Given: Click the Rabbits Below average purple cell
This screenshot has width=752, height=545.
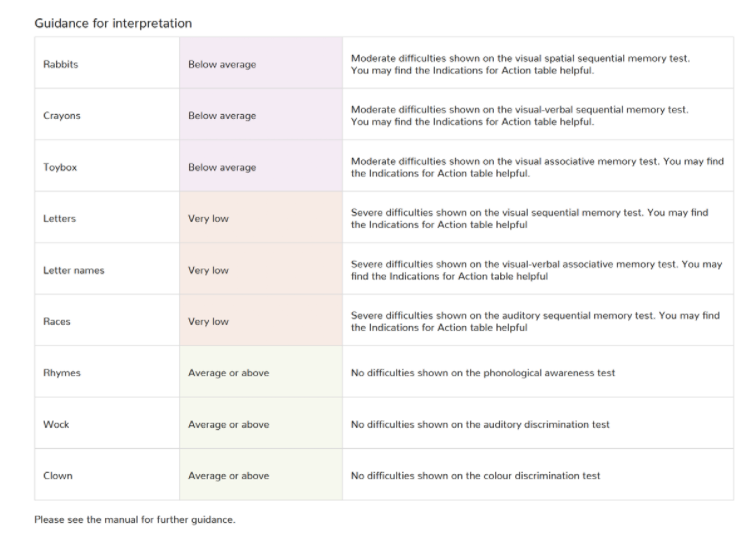Looking at the screenshot, I should point(261,63).
